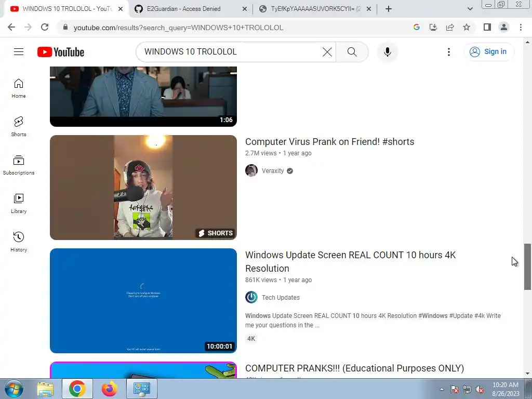Visit the Veraxity channel name

click(x=273, y=170)
